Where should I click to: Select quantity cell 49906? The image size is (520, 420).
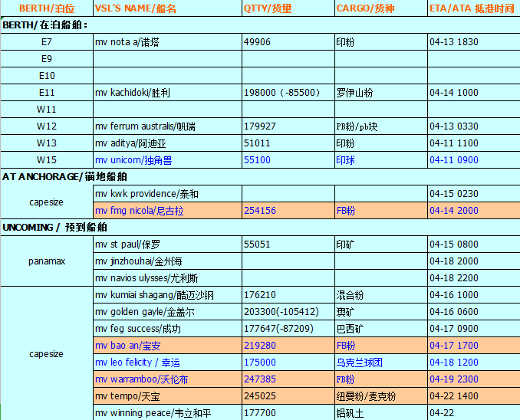(288, 41)
